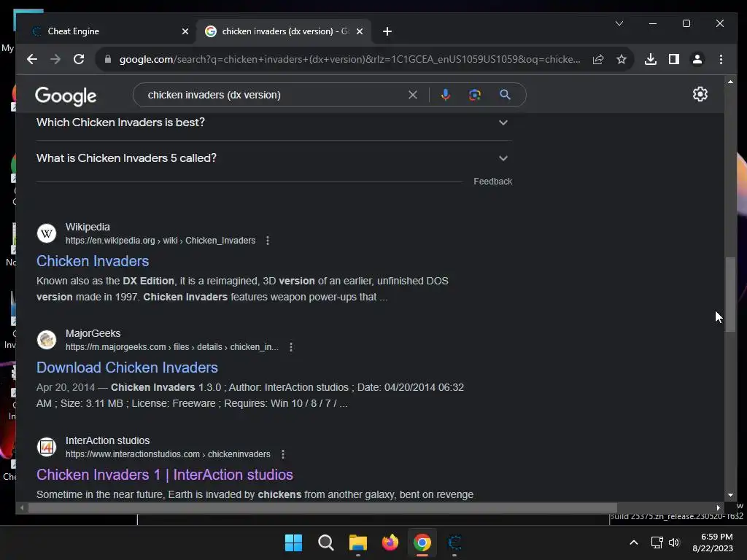The image size is (747, 560).
Task: Go back to the previous page
Action: coord(32,59)
